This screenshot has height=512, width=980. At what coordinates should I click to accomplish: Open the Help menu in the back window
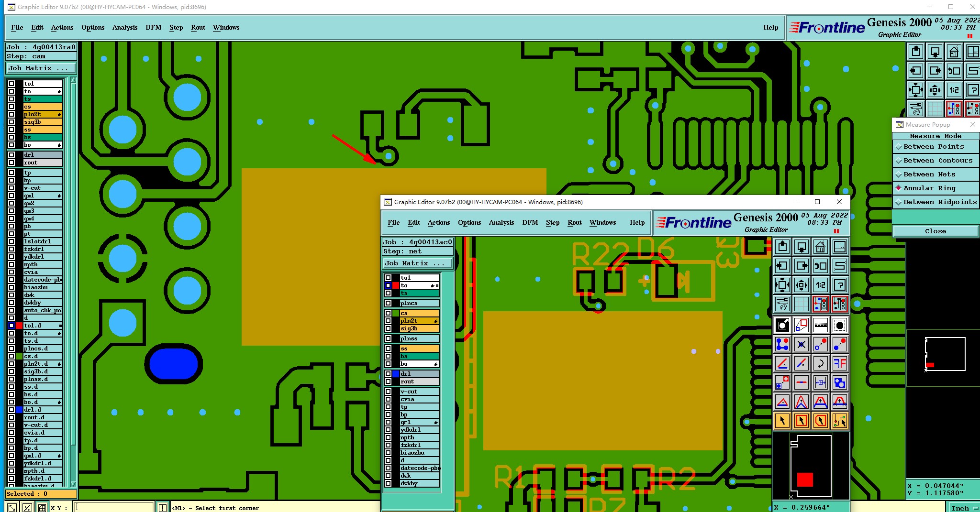point(770,28)
